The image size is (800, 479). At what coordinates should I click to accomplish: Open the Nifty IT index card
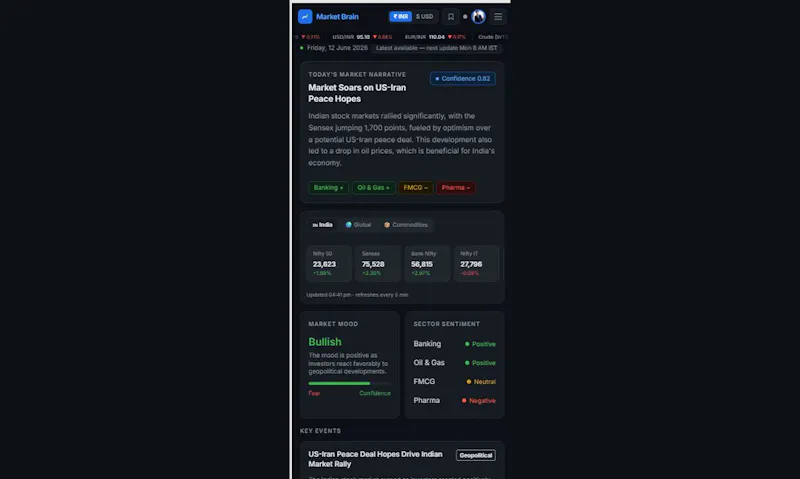476,264
